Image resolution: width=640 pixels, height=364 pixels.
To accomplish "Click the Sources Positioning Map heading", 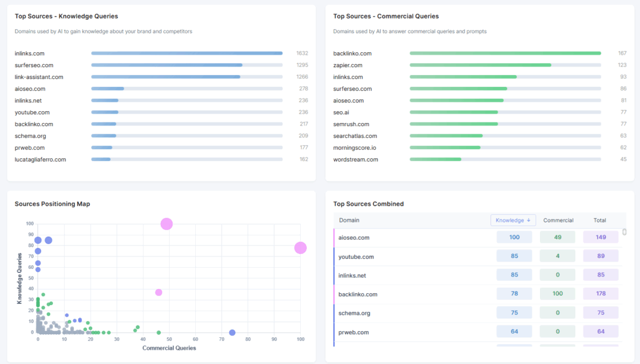I will 52,204.
